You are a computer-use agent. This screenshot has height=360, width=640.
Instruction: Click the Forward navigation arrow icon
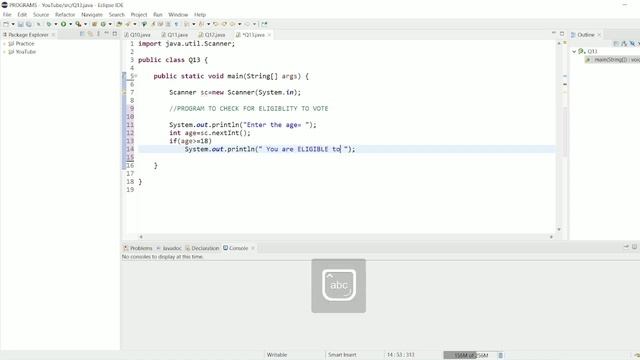pyautogui.click(x=247, y=24)
